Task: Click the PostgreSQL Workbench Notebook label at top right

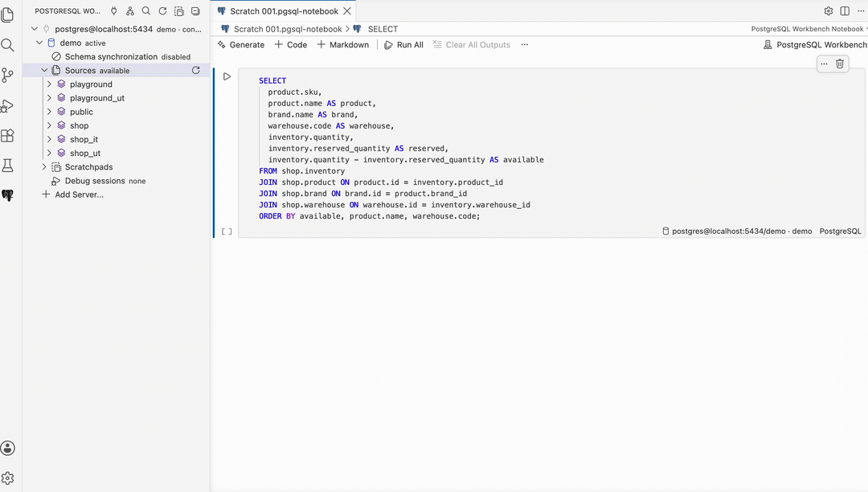Action: [x=807, y=29]
